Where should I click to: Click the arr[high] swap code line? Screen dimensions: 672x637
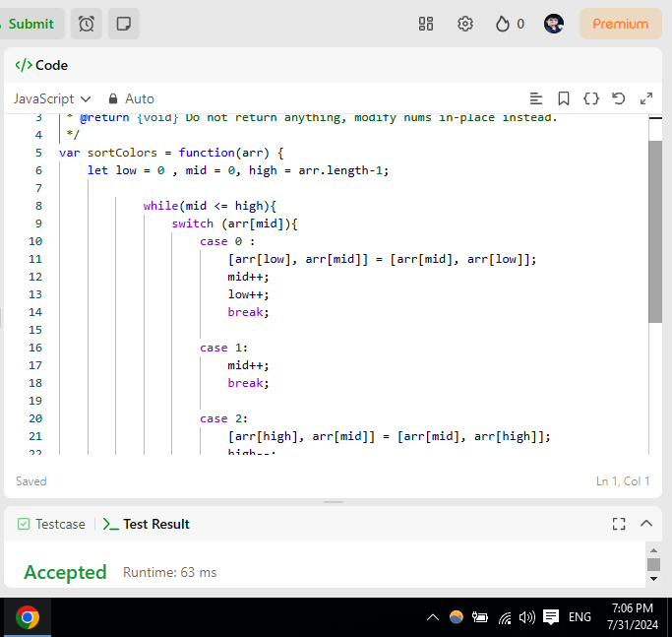(390, 436)
